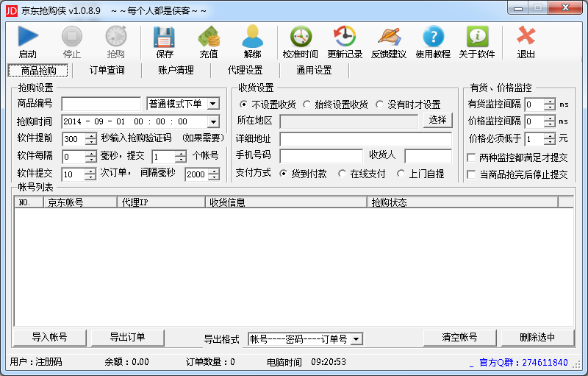Click the JD app logo in title bar
Image resolution: width=588 pixels, height=376 pixels.
click(x=12, y=10)
